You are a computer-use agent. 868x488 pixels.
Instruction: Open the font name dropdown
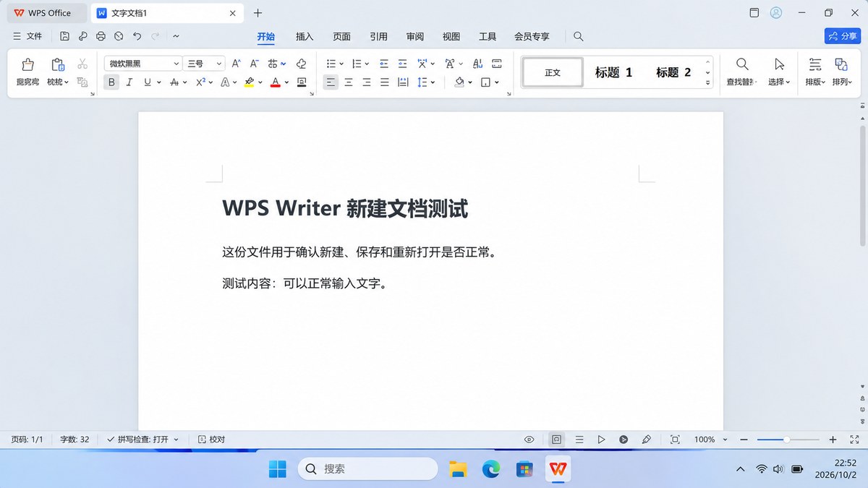[x=176, y=64]
